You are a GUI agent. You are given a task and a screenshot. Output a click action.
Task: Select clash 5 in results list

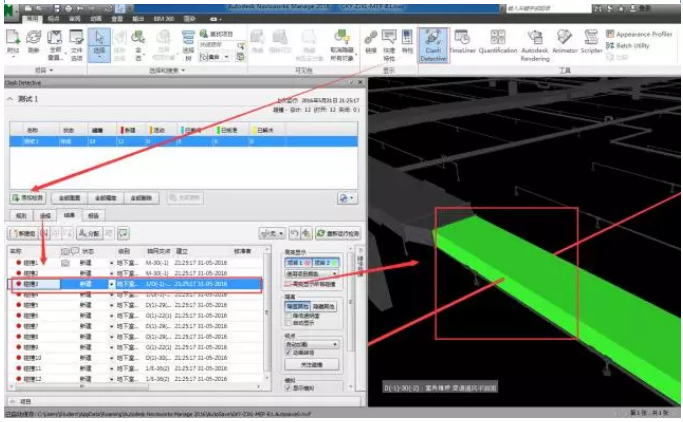coord(135,305)
